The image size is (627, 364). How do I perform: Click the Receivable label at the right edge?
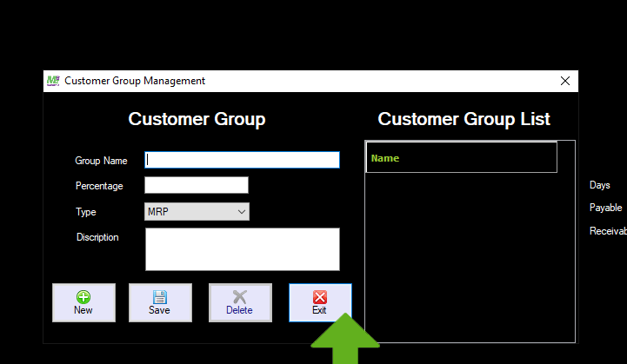click(x=608, y=231)
